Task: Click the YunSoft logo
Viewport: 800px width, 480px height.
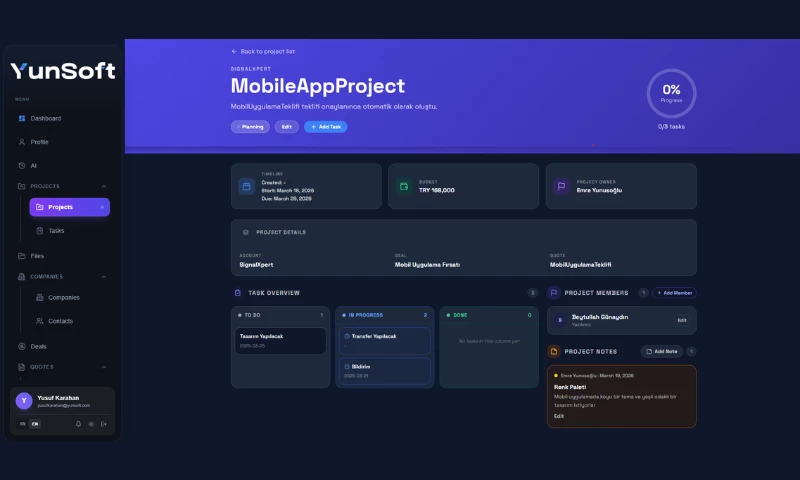Action: click(63, 70)
